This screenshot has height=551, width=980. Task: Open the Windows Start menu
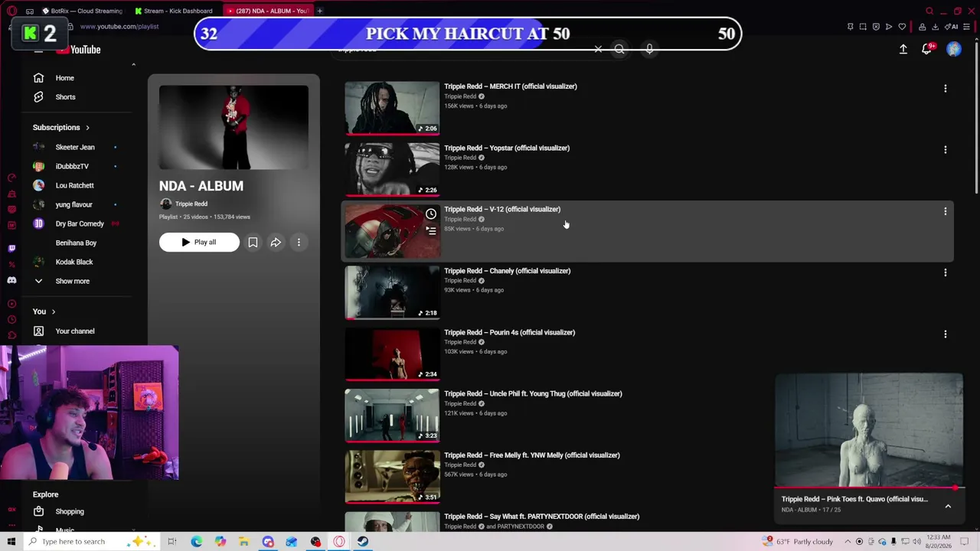click(x=11, y=542)
